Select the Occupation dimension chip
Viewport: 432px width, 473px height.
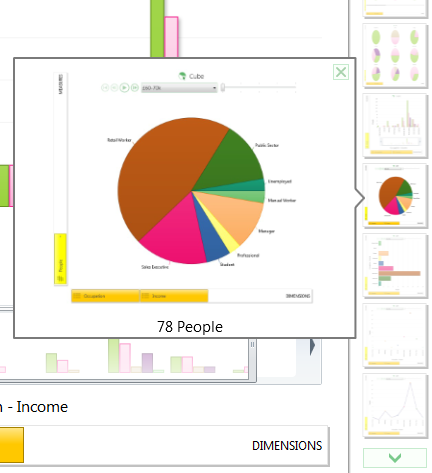(x=105, y=296)
